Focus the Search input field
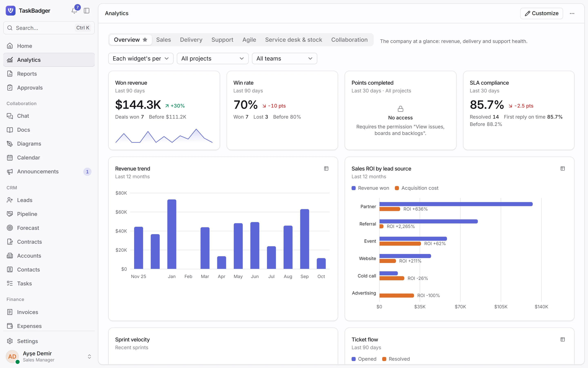This screenshot has width=588, height=368. [x=49, y=28]
